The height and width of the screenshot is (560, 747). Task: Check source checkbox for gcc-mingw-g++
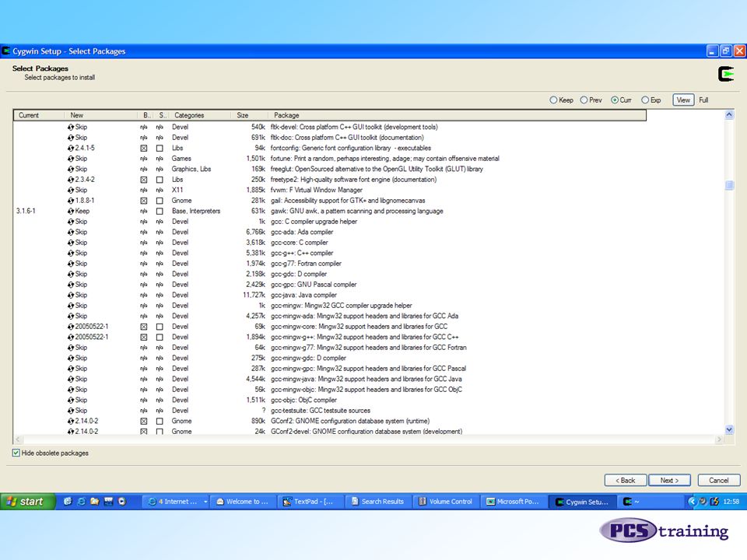click(160, 337)
